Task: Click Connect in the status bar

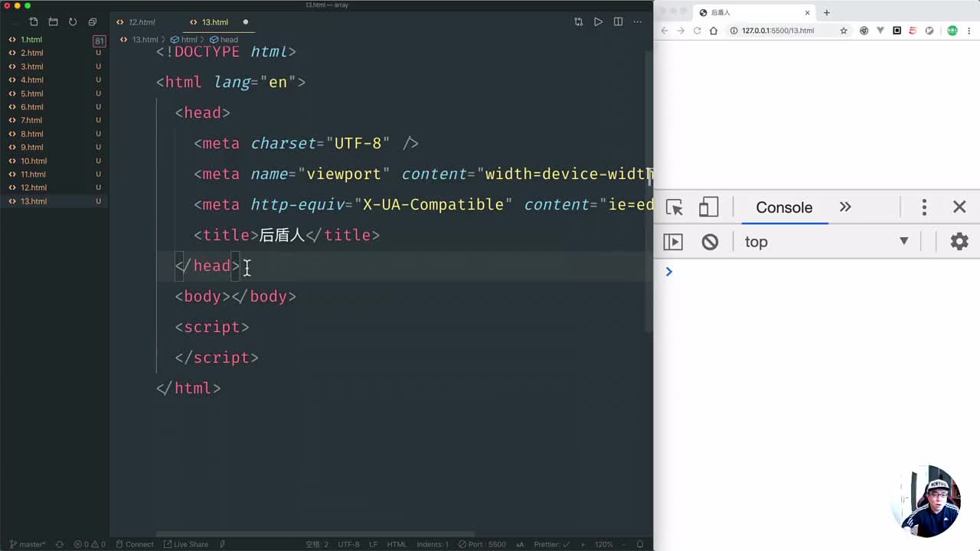Action: point(134,544)
